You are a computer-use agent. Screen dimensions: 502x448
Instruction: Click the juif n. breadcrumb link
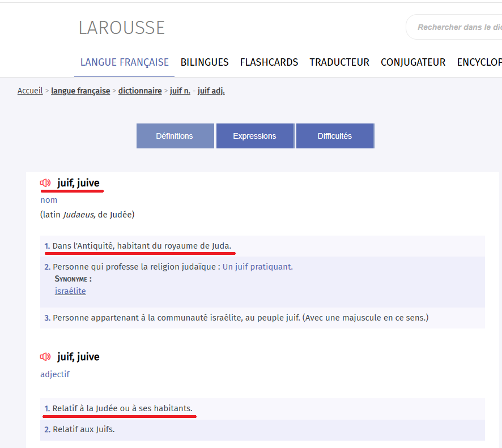point(180,91)
